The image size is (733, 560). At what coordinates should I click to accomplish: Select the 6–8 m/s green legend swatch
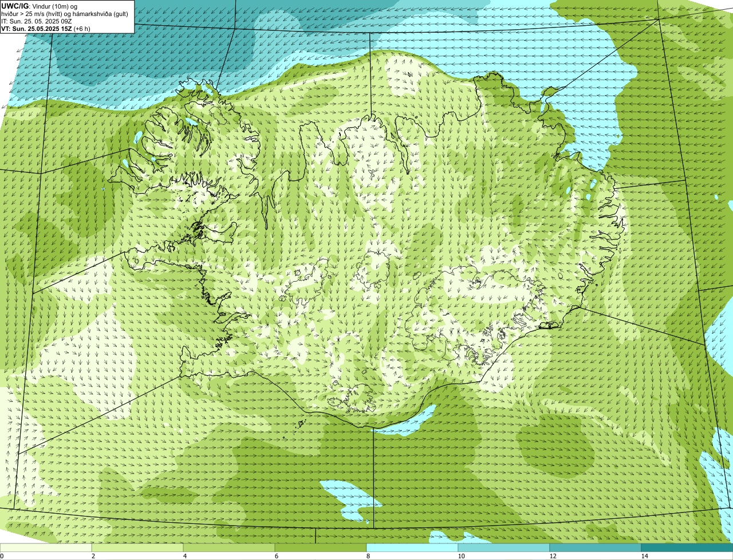(321, 547)
